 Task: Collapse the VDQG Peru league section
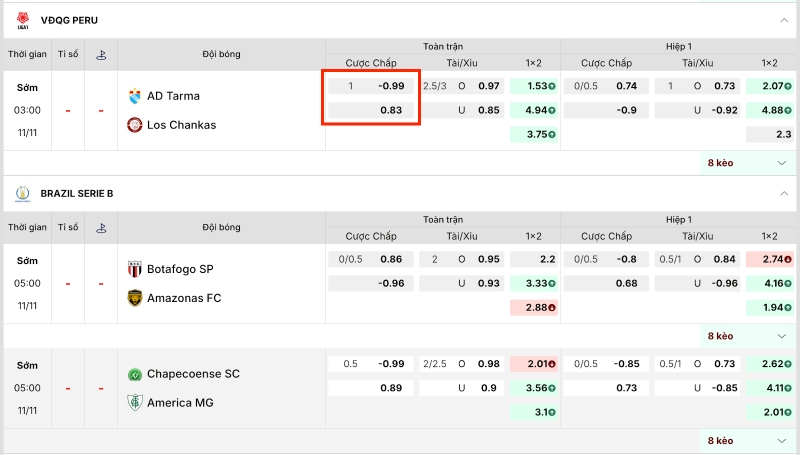coord(783,20)
